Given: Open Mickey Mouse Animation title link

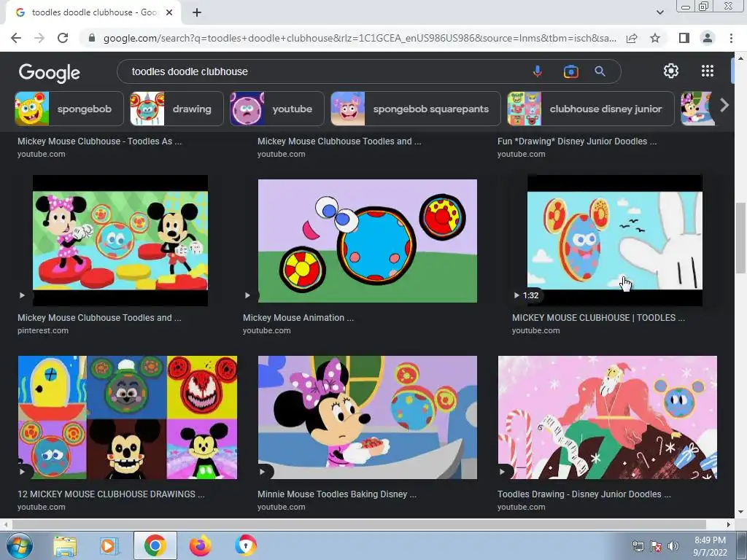Looking at the screenshot, I should click(x=298, y=318).
